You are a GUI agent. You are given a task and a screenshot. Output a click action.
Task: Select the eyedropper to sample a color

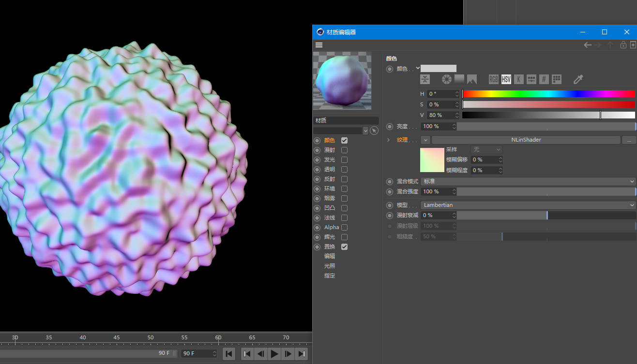point(578,79)
